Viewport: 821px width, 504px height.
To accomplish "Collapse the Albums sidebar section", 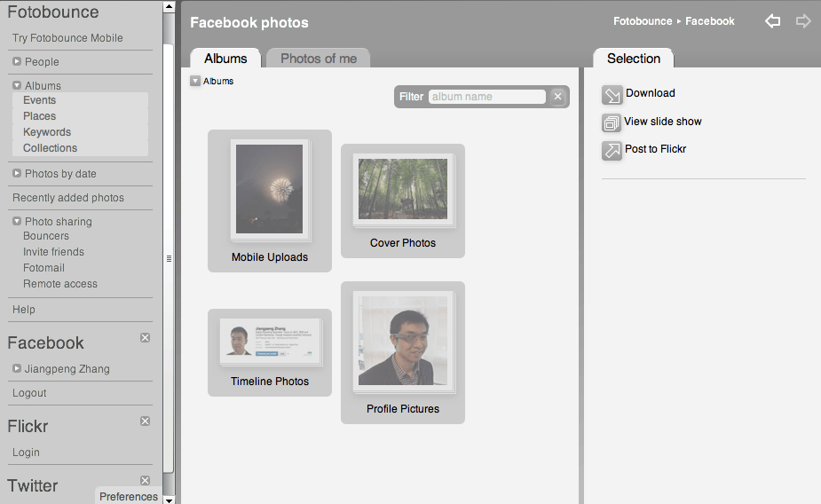I will pos(17,86).
